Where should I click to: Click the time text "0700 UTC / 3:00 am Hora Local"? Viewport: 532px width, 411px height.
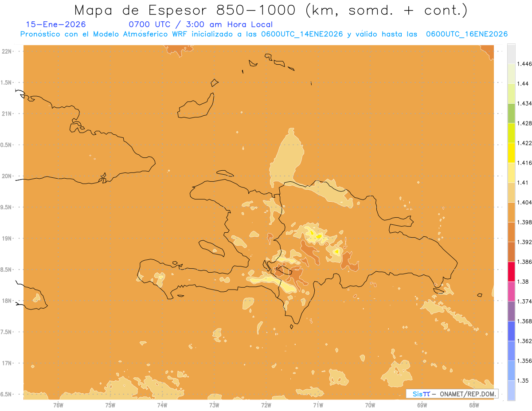[x=200, y=24]
